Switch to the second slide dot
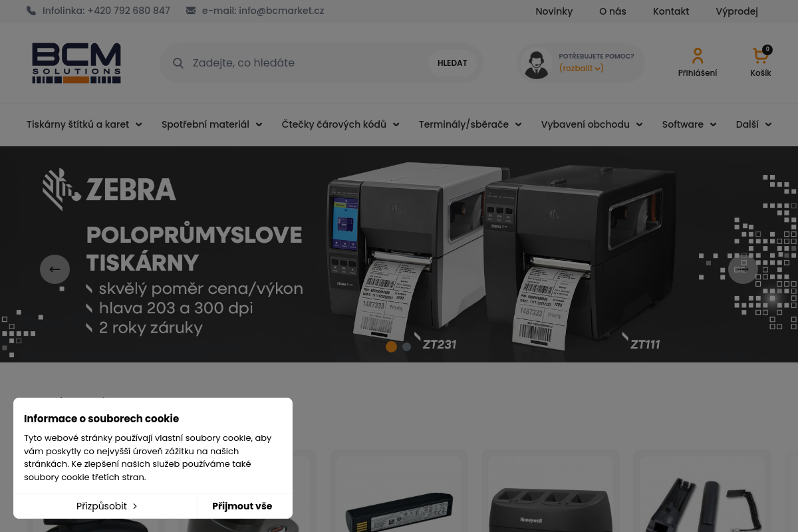This screenshot has height=532, width=798. click(x=407, y=346)
